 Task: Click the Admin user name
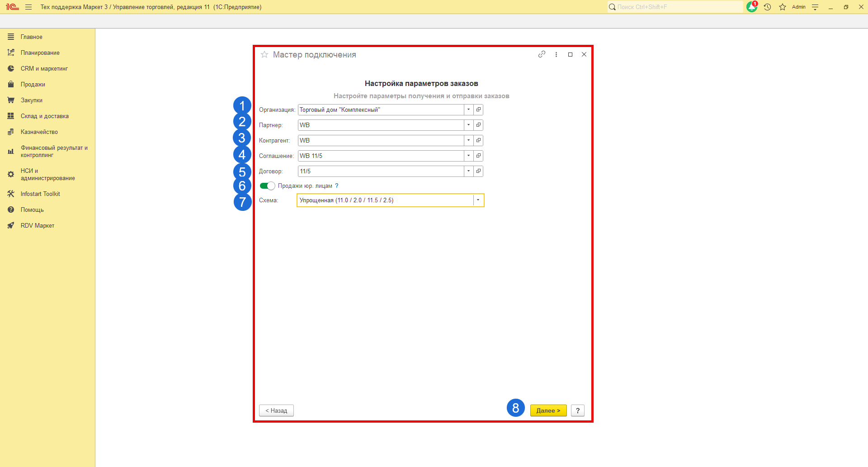click(x=799, y=7)
